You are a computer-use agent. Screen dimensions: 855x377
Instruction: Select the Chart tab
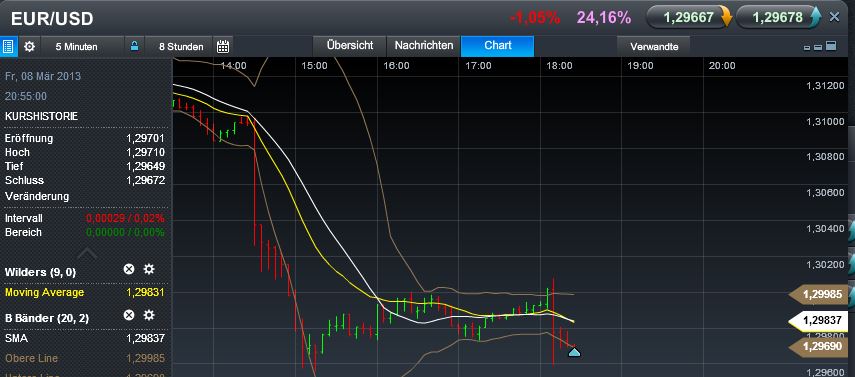pyautogui.click(x=497, y=46)
